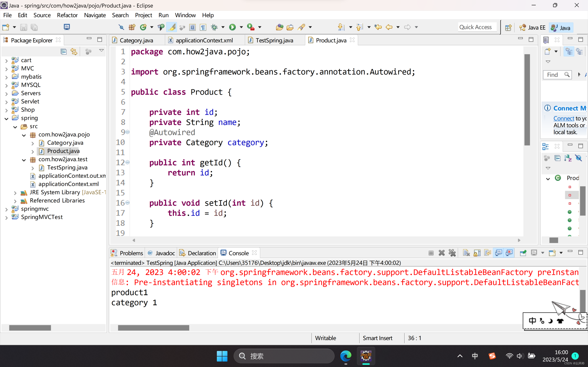Click the console horizontal scrollbar thumb
This screenshot has width=588, height=367.
click(153, 328)
